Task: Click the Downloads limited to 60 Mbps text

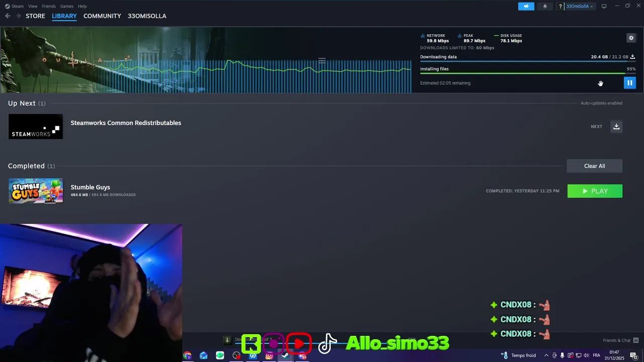Action: (x=457, y=48)
